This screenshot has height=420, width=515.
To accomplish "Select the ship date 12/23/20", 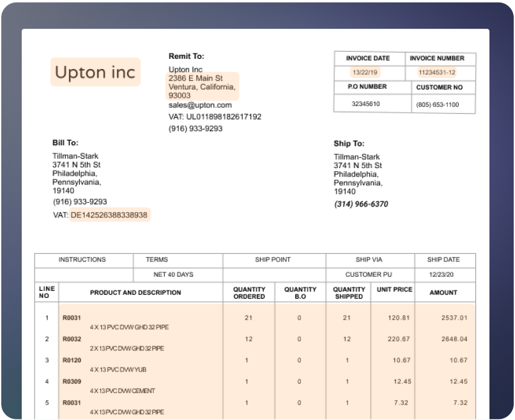I will pyautogui.click(x=443, y=275).
